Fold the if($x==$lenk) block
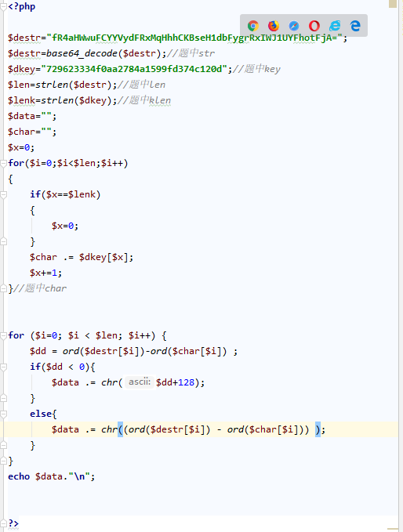The image size is (403, 532). pyautogui.click(x=4, y=195)
